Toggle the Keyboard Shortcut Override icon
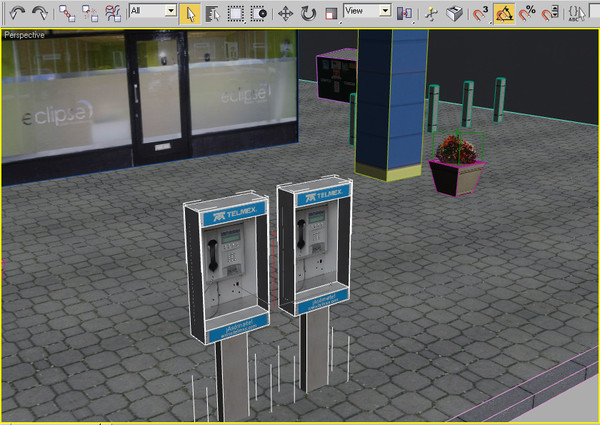The width and height of the screenshot is (600, 425). point(454,14)
